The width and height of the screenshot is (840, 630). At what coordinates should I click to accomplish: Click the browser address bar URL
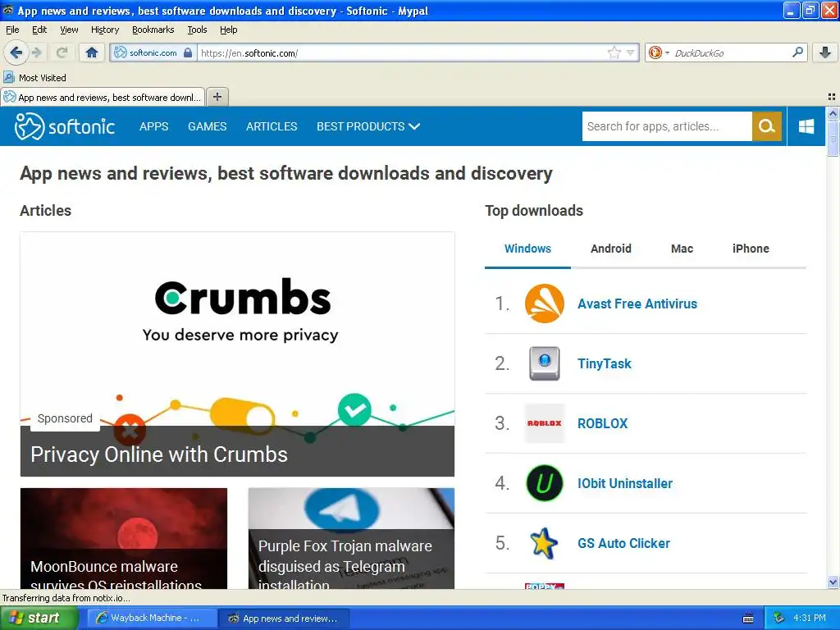click(402, 52)
